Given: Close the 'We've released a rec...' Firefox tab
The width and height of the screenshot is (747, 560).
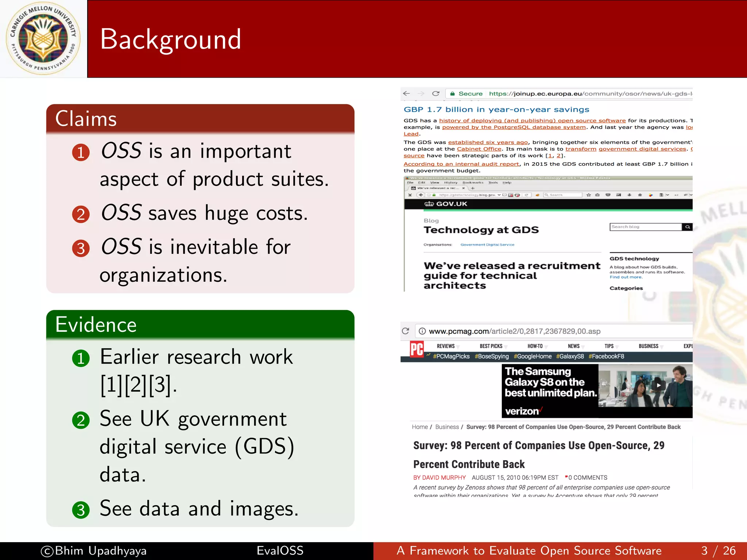Looking at the screenshot, I should pyautogui.click(x=464, y=188).
